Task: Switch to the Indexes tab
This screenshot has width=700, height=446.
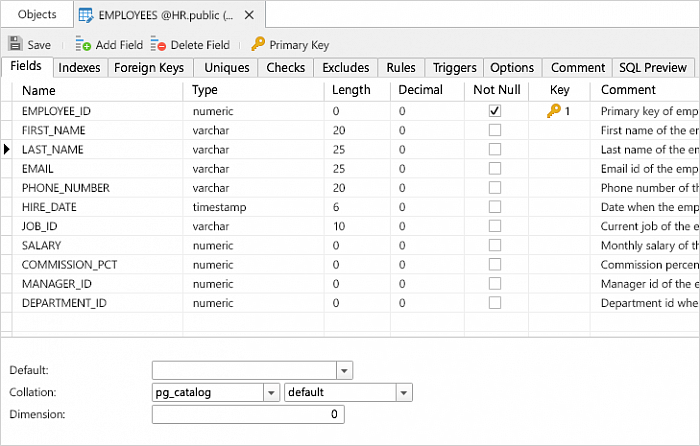Action: point(79,68)
